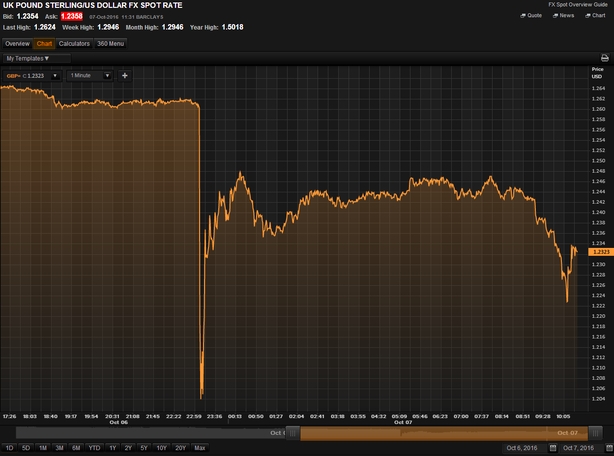
Task: Click the Month High value 1.2946
Action: [x=172, y=27]
